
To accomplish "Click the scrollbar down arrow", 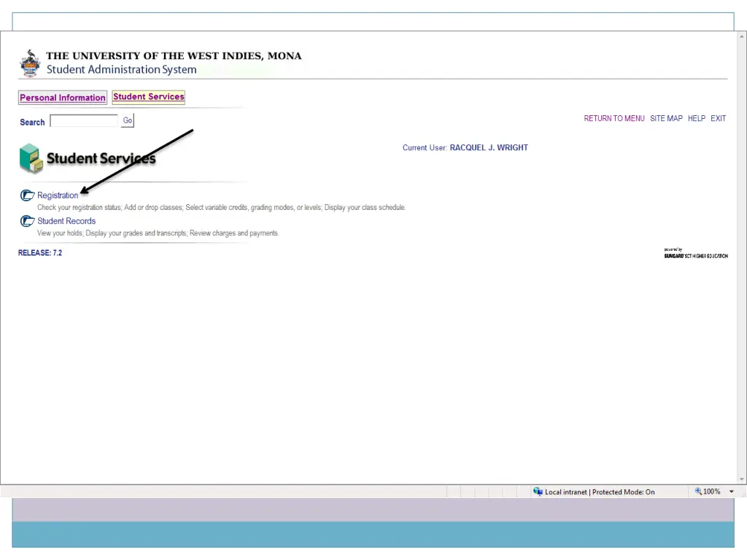I will point(742,479).
